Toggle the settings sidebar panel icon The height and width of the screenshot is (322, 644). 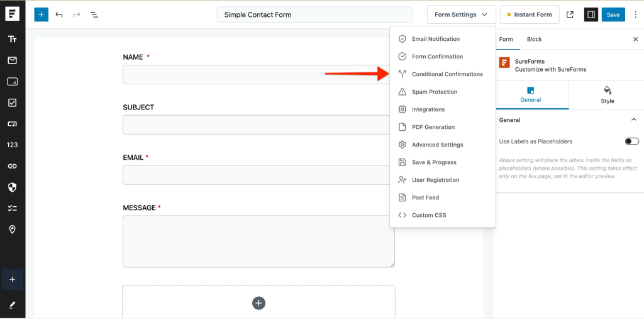(x=591, y=14)
